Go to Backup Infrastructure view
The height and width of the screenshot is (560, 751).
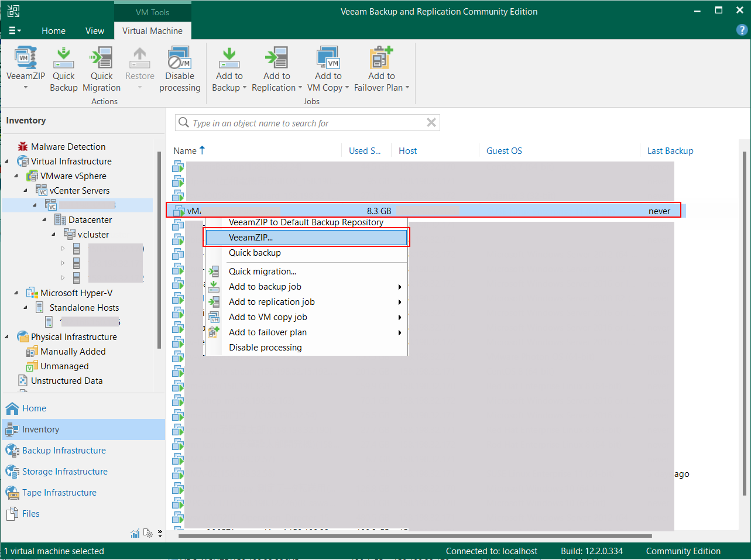[x=83, y=451]
